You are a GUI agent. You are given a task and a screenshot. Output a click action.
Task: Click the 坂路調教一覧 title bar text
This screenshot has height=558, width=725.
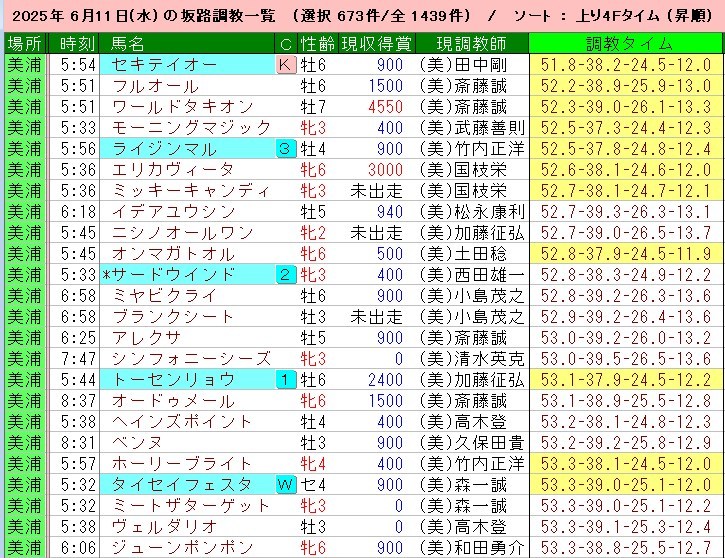227,16
